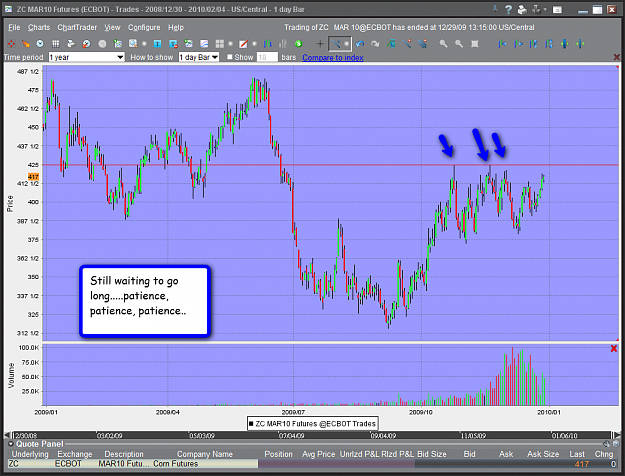Click the title bar printer icon
This screenshot has height=476, width=625.
click(x=522, y=10)
